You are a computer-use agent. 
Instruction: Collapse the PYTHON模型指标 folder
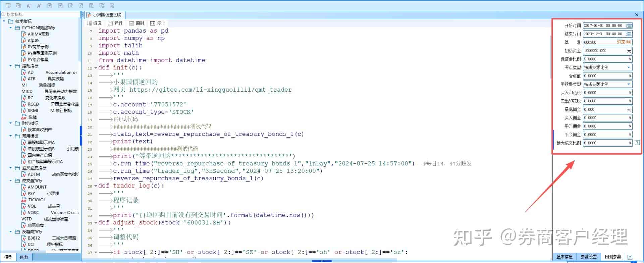coord(11,28)
